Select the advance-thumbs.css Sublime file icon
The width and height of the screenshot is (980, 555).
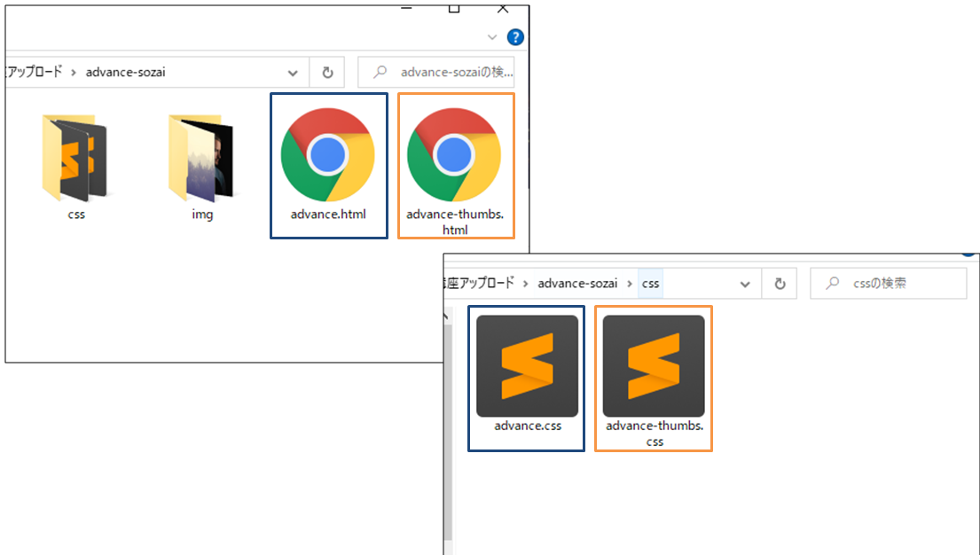click(654, 365)
